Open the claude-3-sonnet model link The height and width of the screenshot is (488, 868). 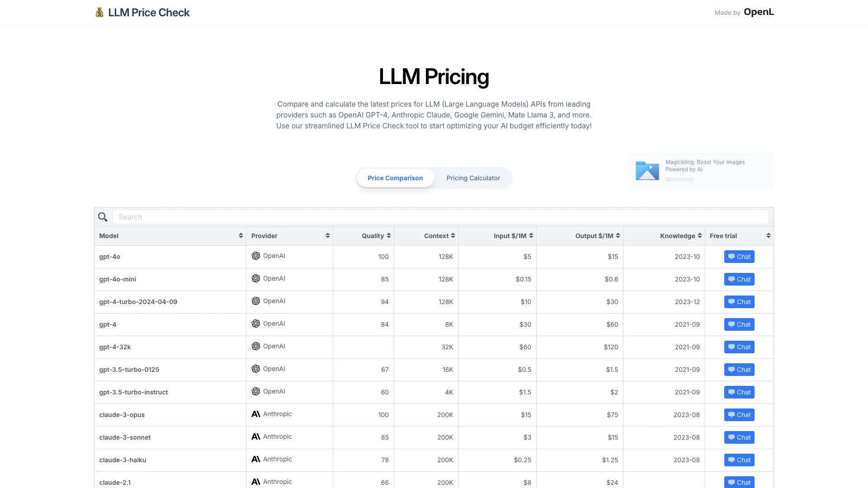click(125, 437)
